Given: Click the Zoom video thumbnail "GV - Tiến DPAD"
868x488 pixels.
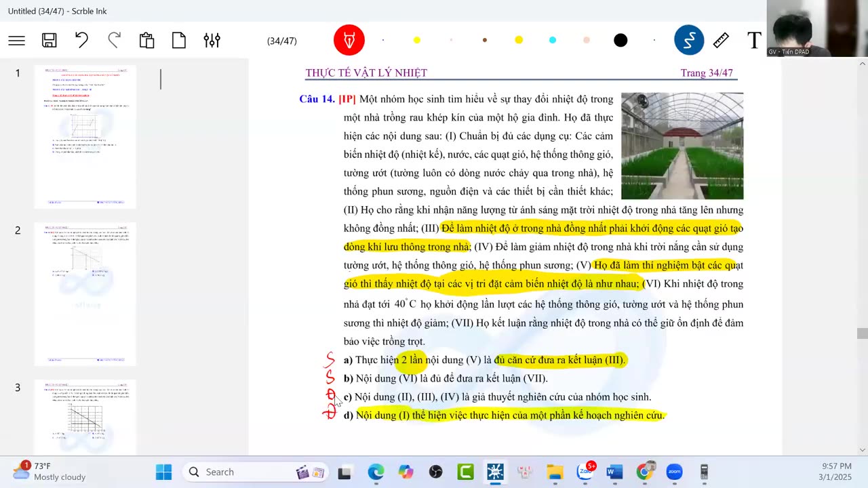Looking at the screenshot, I should [817, 28].
